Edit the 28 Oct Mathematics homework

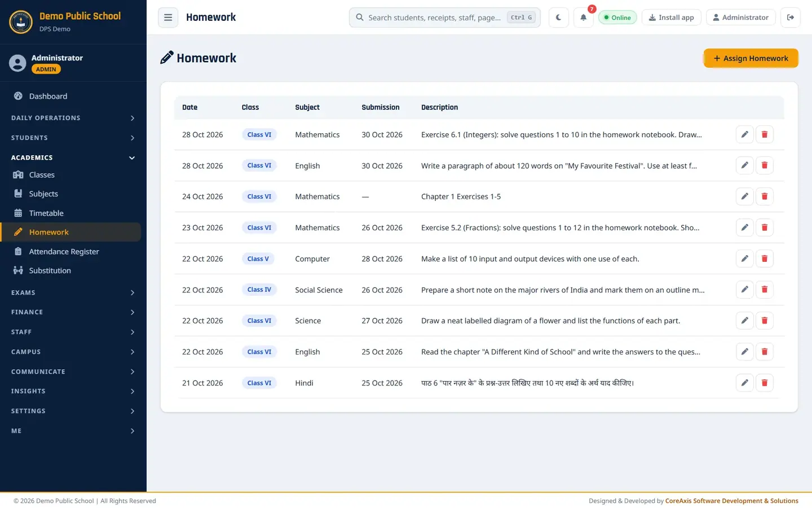tap(745, 134)
